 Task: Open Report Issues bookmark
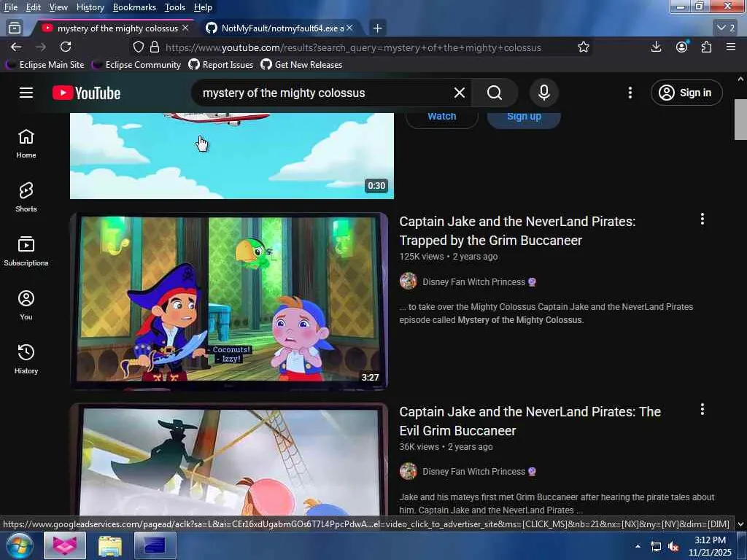click(221, 65)
